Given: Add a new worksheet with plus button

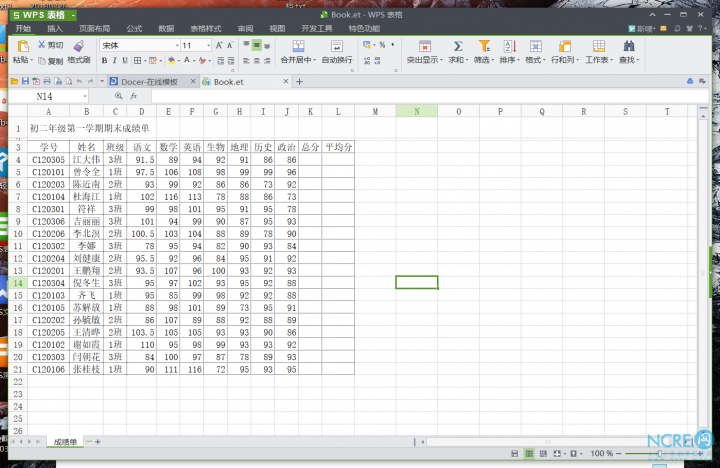Looking at the screenshot, I should pyautogui.click(x=97, y=442).
